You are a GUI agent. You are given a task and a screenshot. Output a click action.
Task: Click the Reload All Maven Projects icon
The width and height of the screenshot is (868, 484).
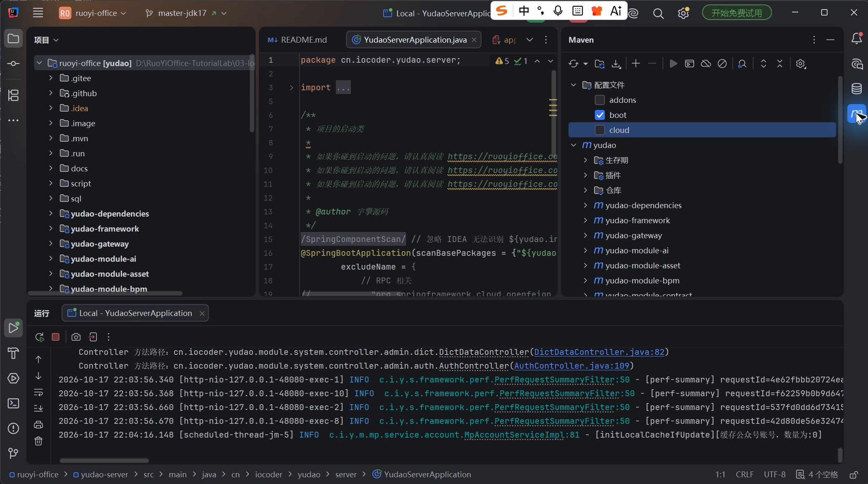(x=574, y=64)
